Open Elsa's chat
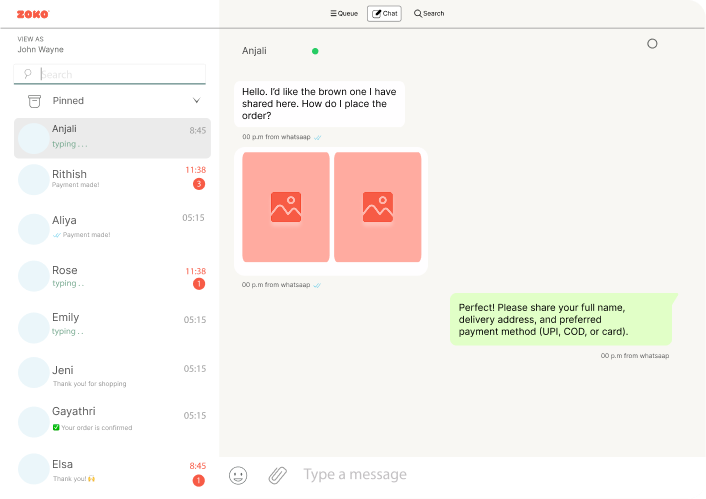The width and height of the screenshot is (706, 499). (112, 469)
